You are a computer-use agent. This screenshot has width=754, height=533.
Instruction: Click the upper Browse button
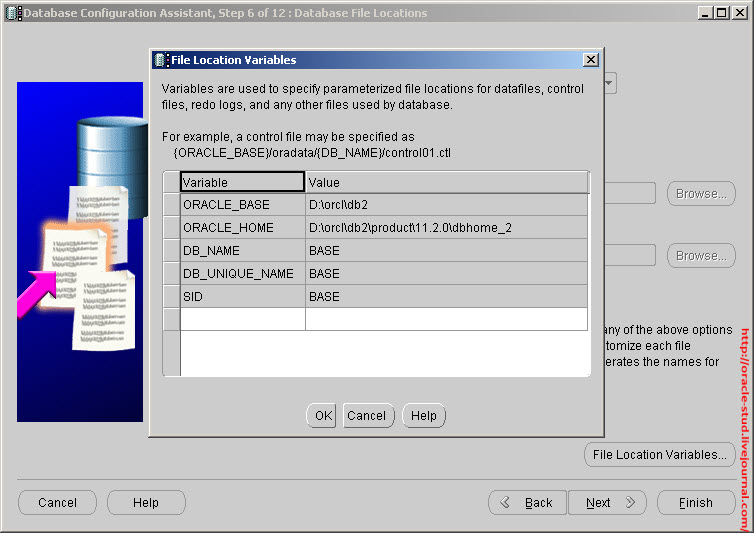tap(701, 193)
